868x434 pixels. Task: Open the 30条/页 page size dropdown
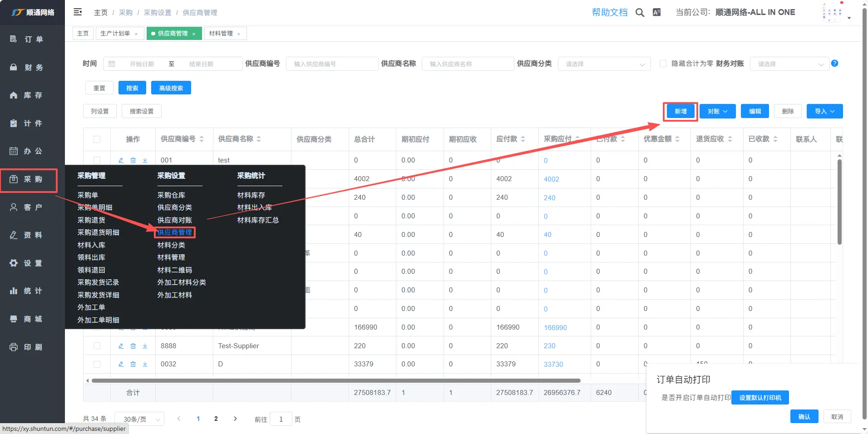click(x=139, y=419)
